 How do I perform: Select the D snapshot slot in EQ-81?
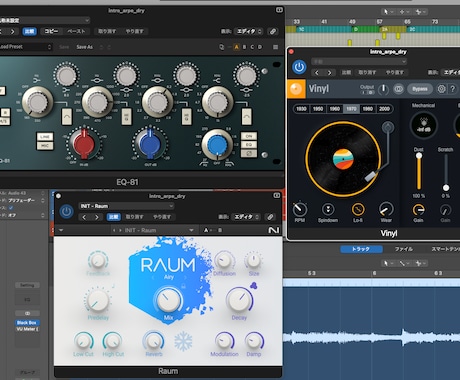coord(260,47)
